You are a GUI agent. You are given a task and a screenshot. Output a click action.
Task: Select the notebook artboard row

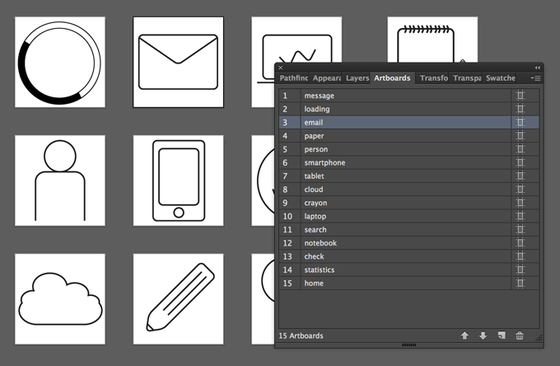point(409,243)
